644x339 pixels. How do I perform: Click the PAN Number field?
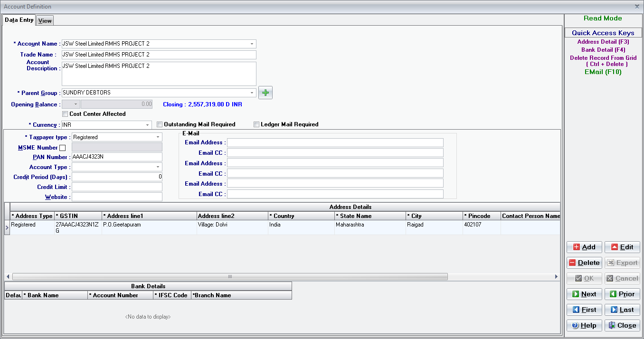point(117,157)
